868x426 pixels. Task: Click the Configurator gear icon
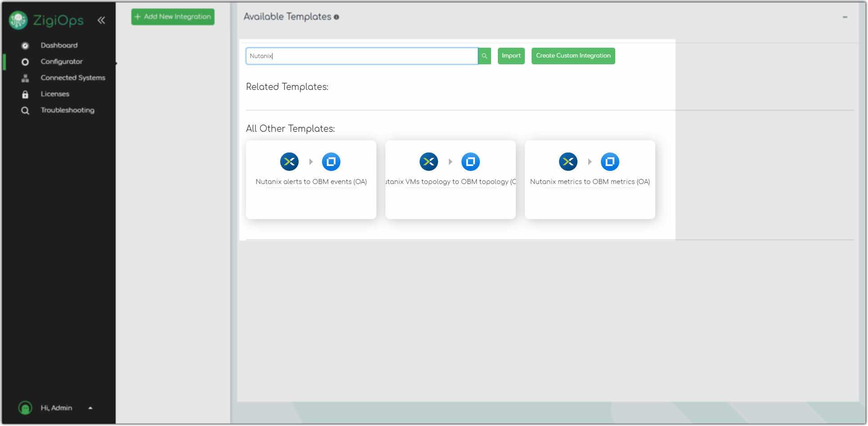[25, 62]
